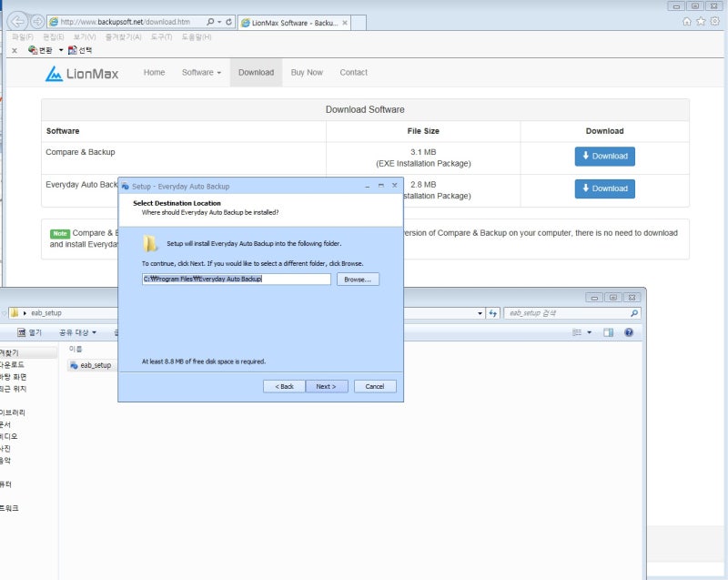Open the IE favorites star icon
The image size is (728, 580).
pyautogui.click(x=701, y=21)
